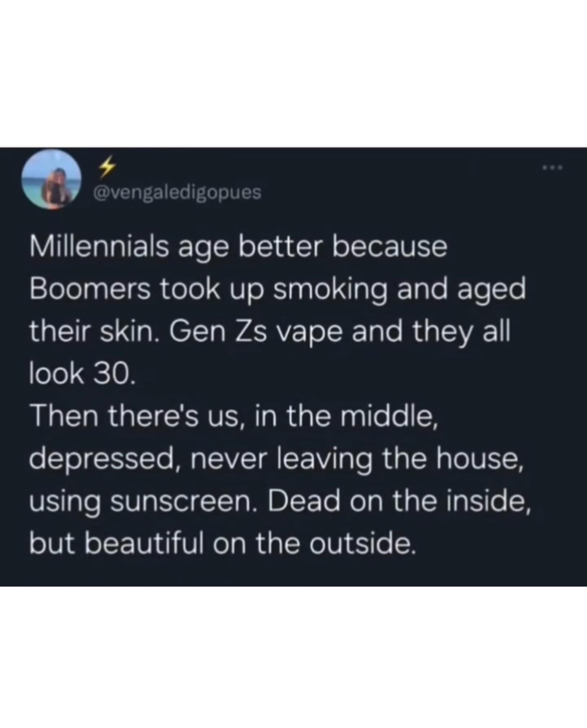Click the text 'look 30.'
Viewport: 587px width, 728px height.
tap(81, 374)
